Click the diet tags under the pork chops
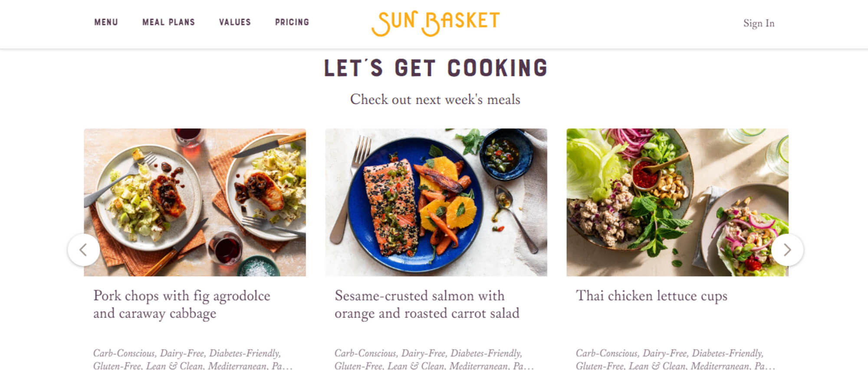 tap(193, 359)
